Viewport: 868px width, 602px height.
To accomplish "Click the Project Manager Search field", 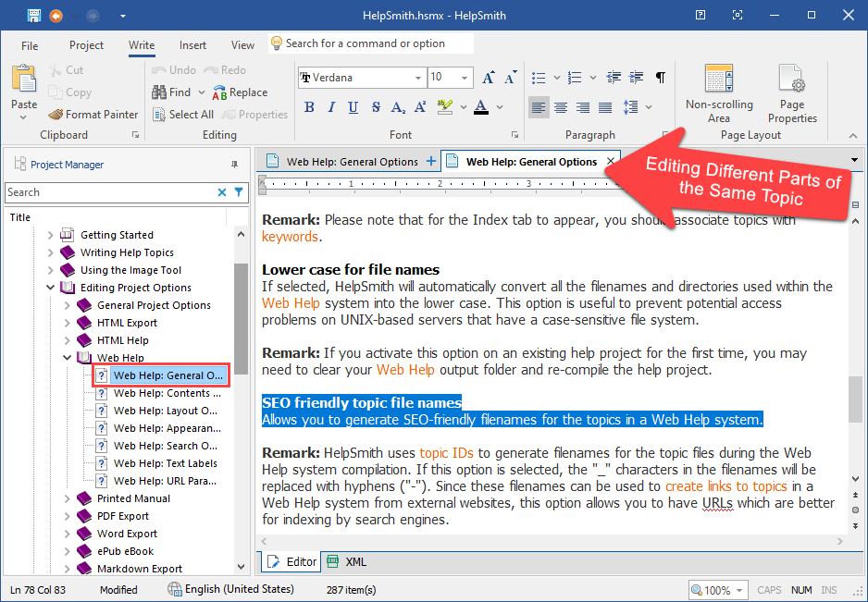I will (x=109, y=192).
